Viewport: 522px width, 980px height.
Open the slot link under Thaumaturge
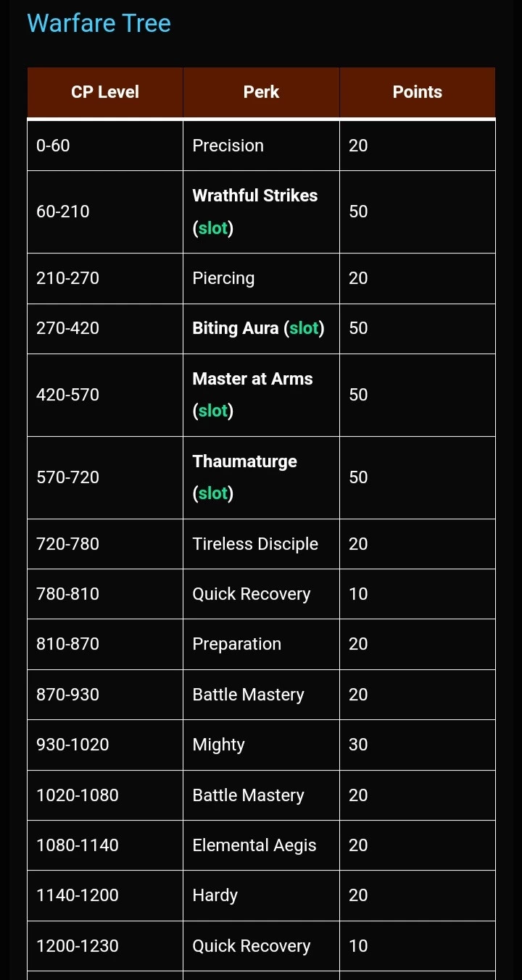(213, 493)
